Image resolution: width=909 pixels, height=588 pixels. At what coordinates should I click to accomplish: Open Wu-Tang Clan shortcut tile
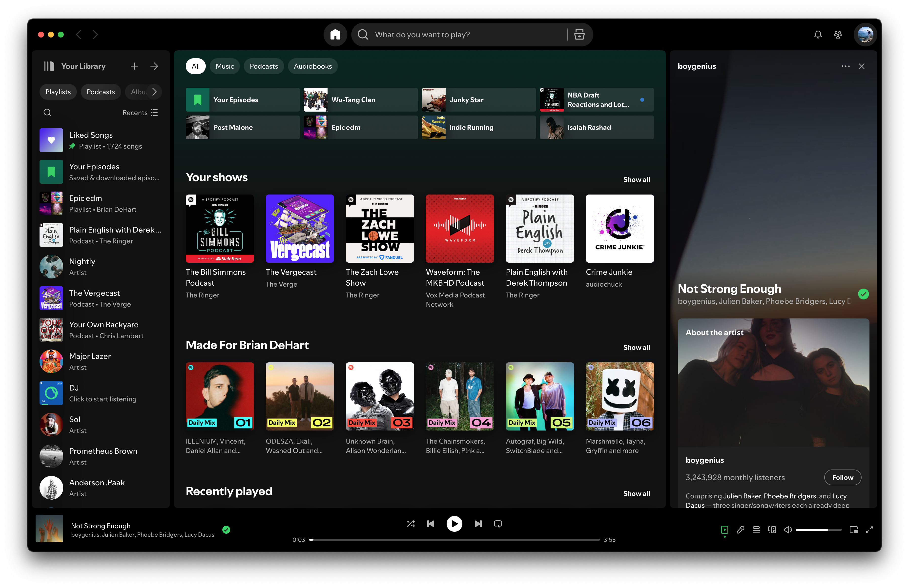coord(360,99)
